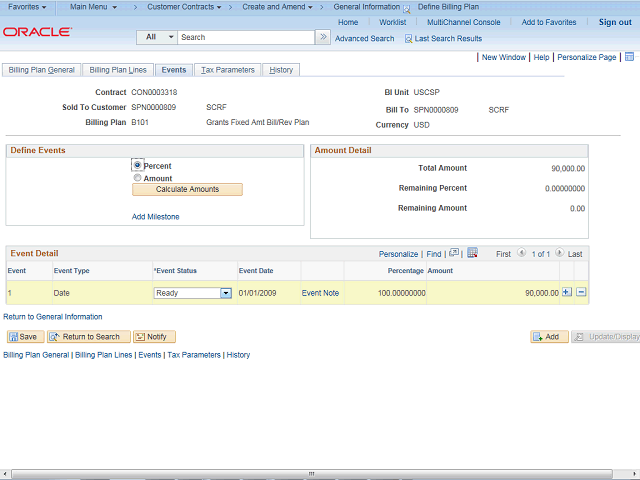This screenshot has height=480, width=640.
Task: Click the bottom Tax Parameters link
Action: 194,355
